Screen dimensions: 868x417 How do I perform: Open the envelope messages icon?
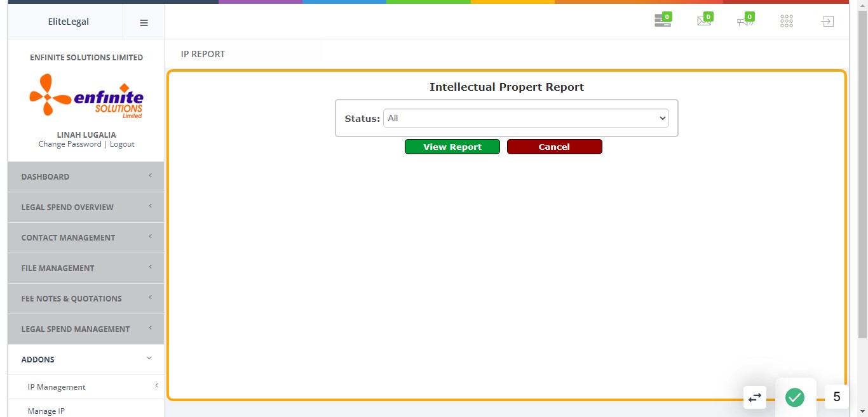point(704,21)
